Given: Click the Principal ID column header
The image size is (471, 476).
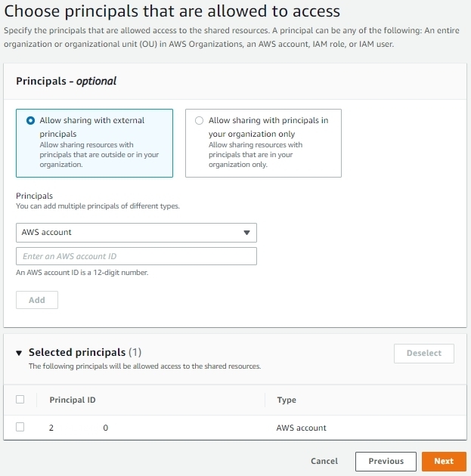Looking at the screenshot, I should click(73, 400).
